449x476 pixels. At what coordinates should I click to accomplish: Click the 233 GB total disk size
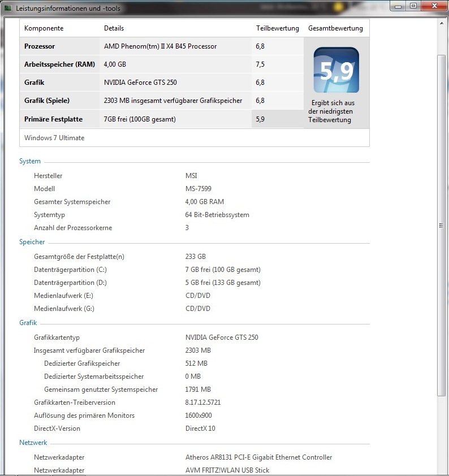[196, 257]
